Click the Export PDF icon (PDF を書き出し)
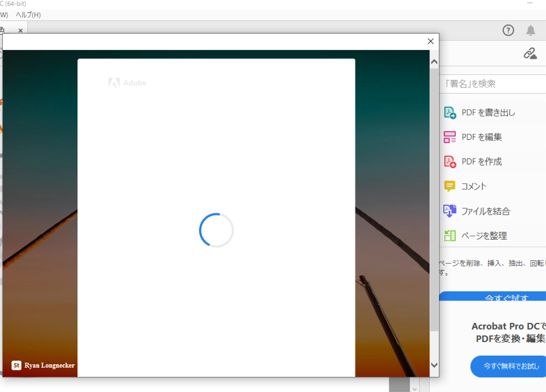 [450, 113]
